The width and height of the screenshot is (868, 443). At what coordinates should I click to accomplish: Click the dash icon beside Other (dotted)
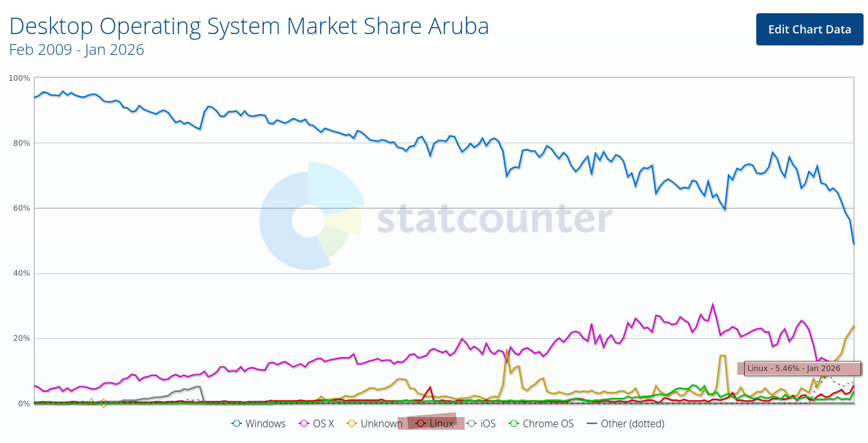(592, 424)
